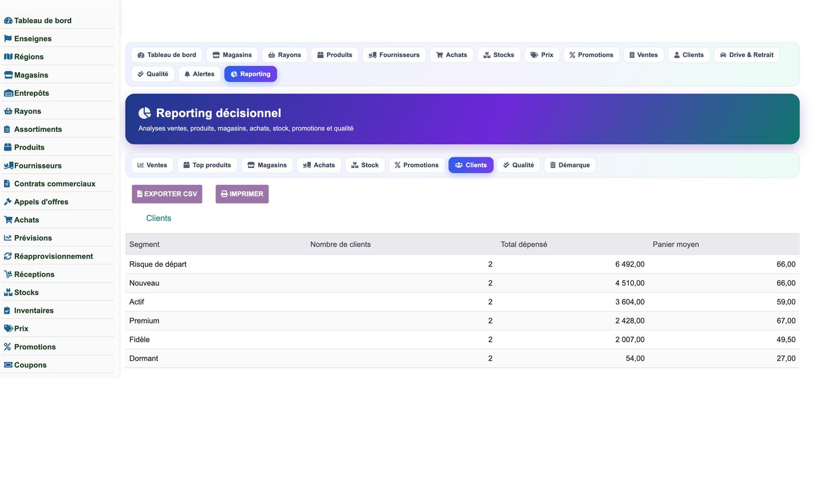Click the dolly icon beside sidebar Fournisseurs
Viewport: 815px width, 504px height.
tap(8, 166)
